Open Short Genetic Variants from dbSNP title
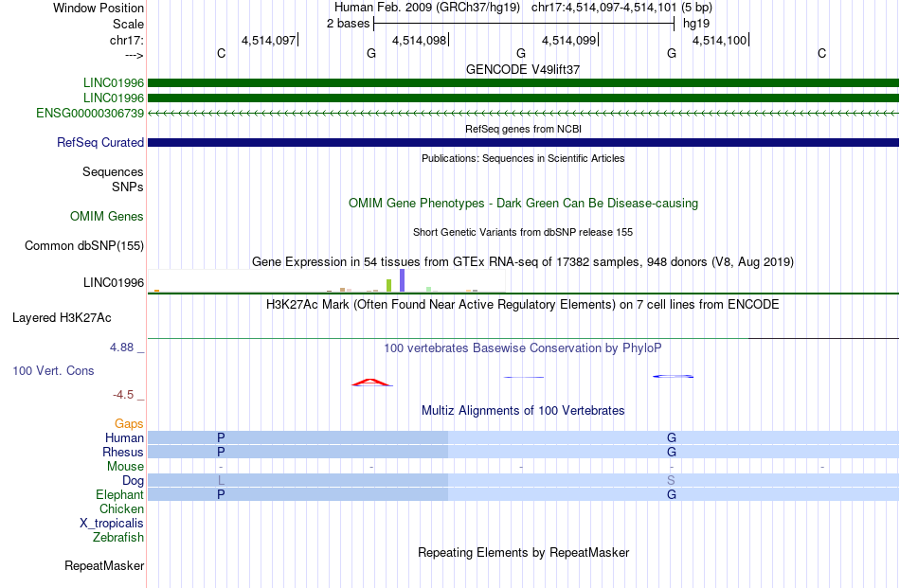Screen dimensions: 900x588 tap(523, 232)
